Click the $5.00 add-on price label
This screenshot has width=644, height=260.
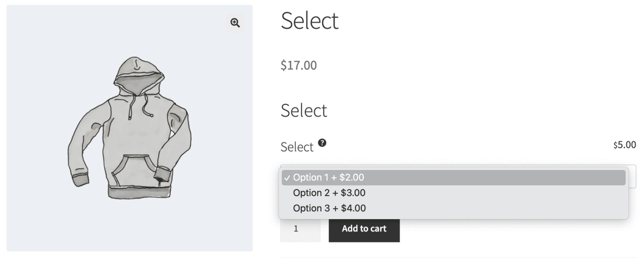[x=625, y=144]
